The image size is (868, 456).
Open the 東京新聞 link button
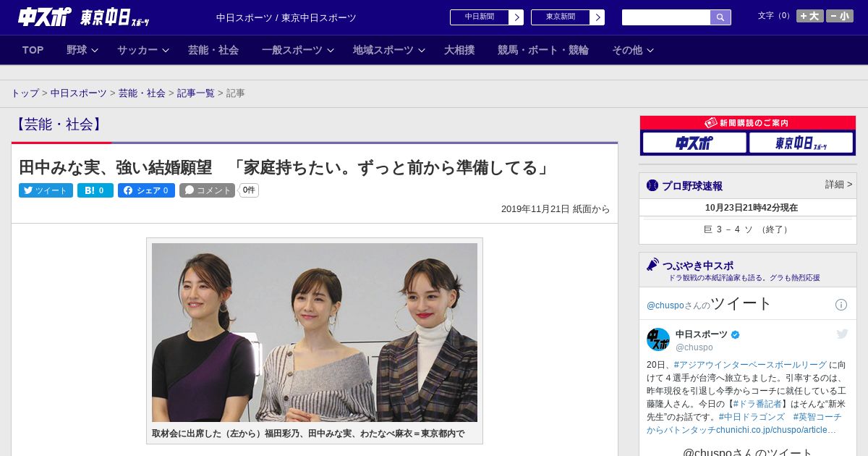coord(561,17)
